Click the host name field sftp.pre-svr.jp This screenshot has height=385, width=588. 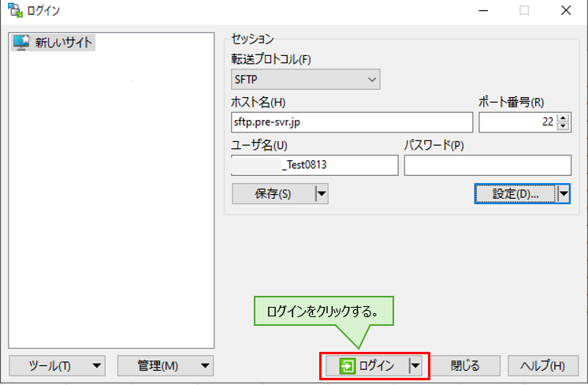[x=352, y=122]
